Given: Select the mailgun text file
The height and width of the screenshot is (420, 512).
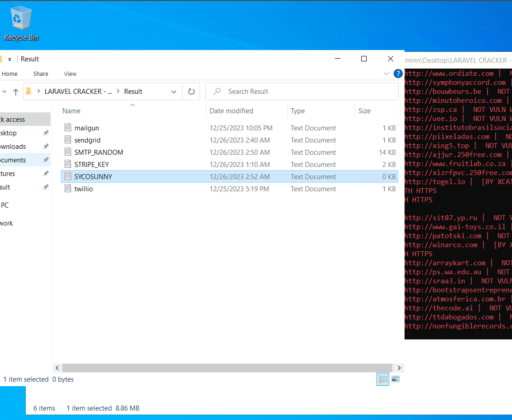Looking at the screenshot, I should 86,128.
